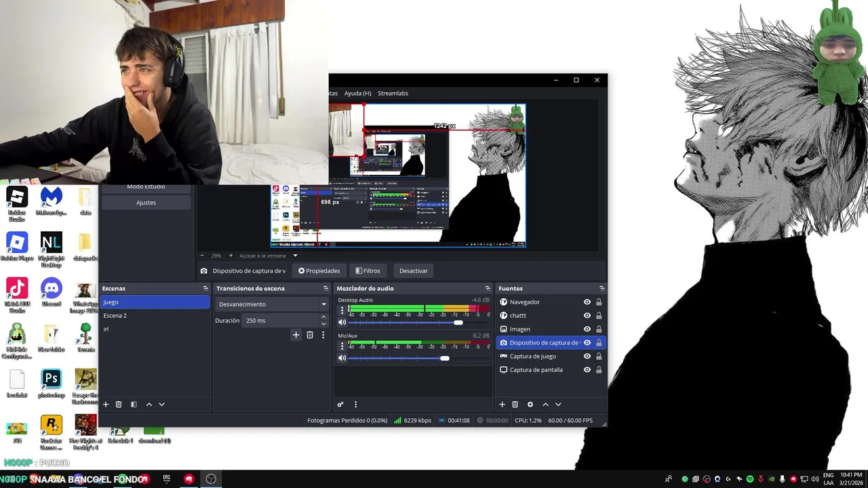Move source down in Fuentes panel
Image resolution: width=868 pixels, height=488 pixels.
click(558, 405)
